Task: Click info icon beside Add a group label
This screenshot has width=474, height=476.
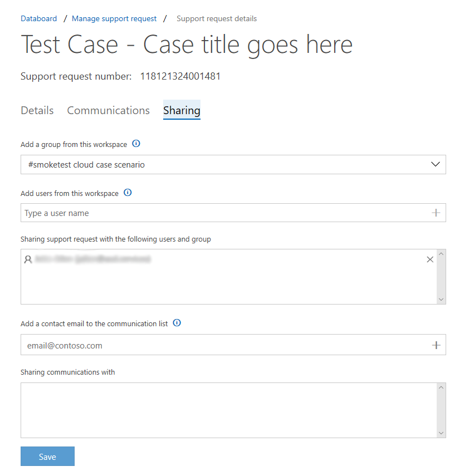Action: tap(136, 144)
